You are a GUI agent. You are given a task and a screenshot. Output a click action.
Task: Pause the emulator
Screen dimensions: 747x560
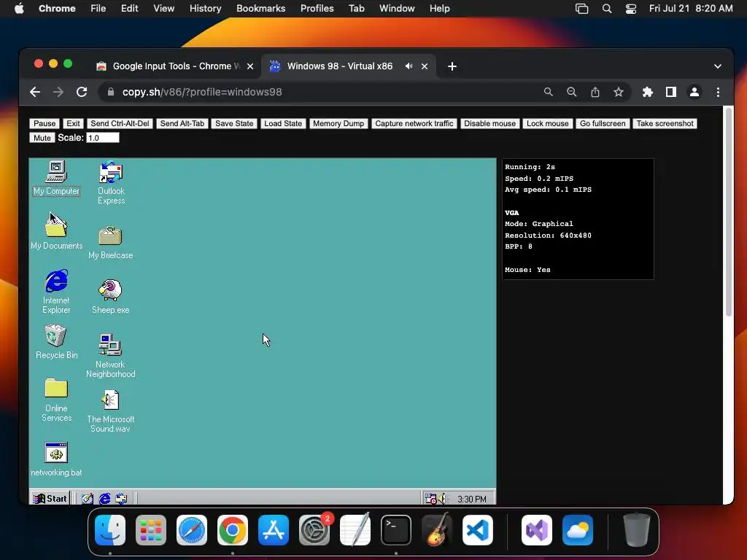44,123
